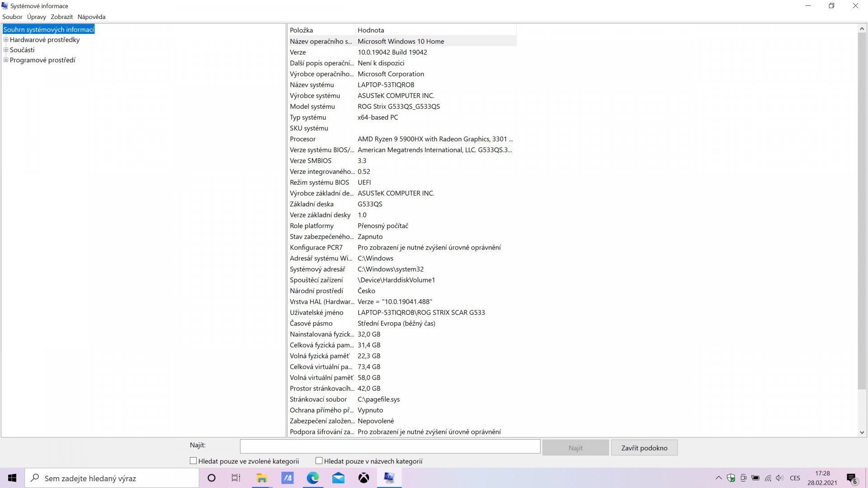The image size is (868, 488).
Task: Open the Nápověda menu
Action: coord(91,17)
